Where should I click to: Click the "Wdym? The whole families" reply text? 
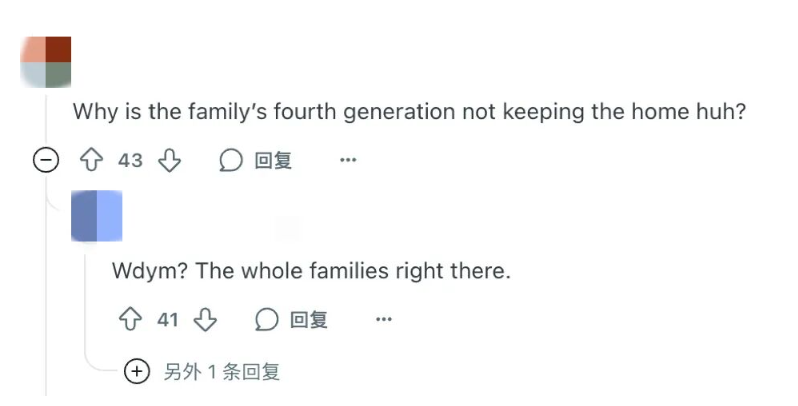tap(312, 270)
